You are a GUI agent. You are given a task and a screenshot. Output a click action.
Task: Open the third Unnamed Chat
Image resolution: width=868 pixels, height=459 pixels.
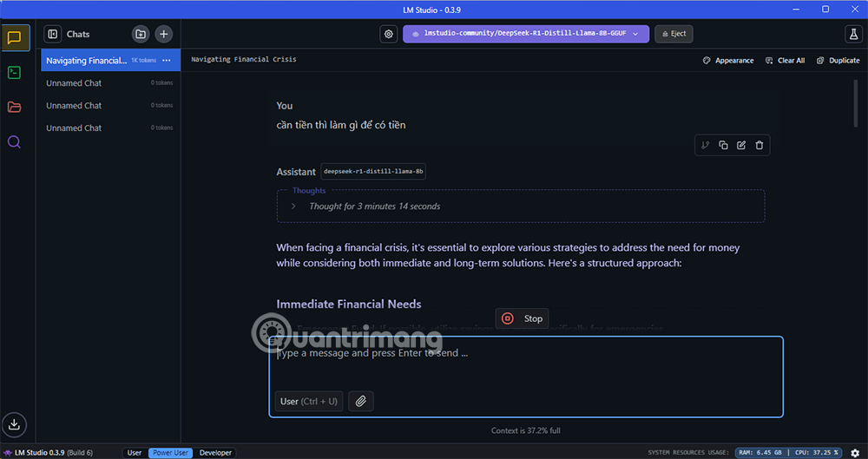click(111, 128)
